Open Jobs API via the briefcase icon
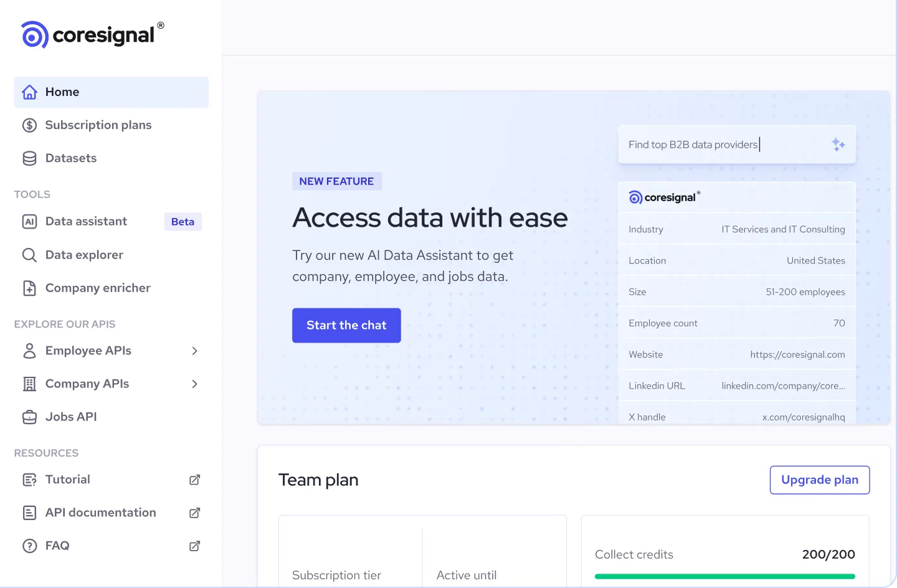897x588 pixels. (x=29, y=417)
